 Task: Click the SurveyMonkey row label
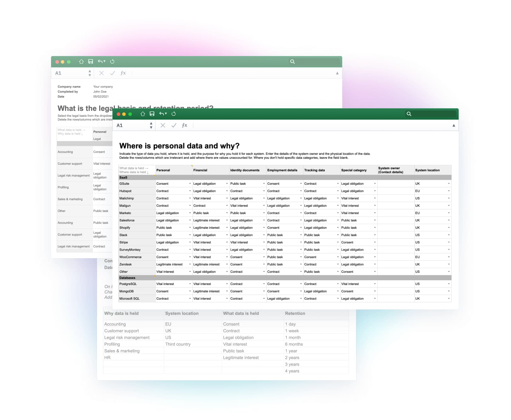click(130, 250)
